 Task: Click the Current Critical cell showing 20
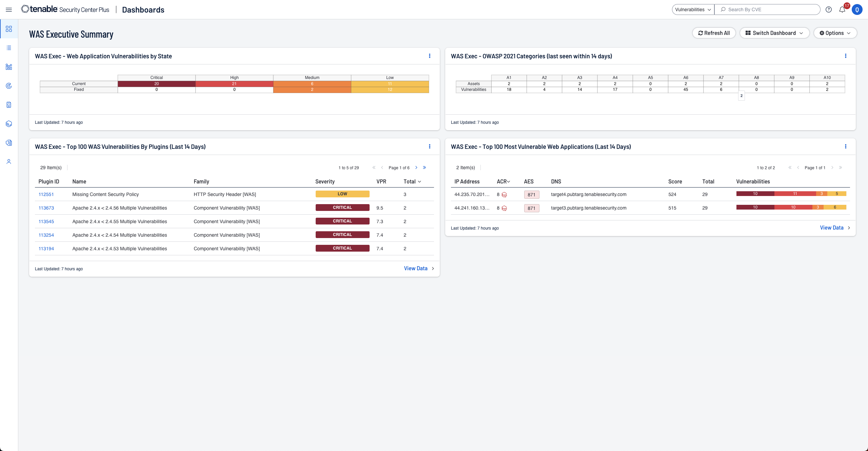tap(156, 84)
